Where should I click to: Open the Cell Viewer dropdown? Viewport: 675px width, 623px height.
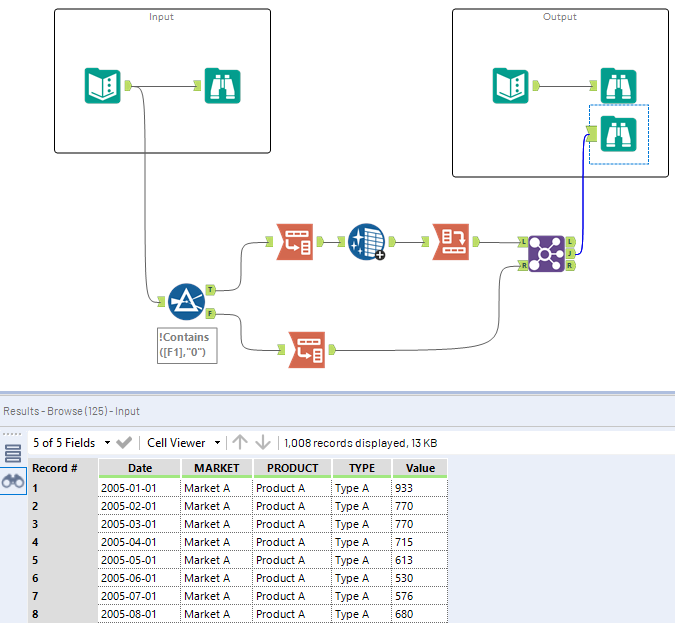[x=184, y=443]
